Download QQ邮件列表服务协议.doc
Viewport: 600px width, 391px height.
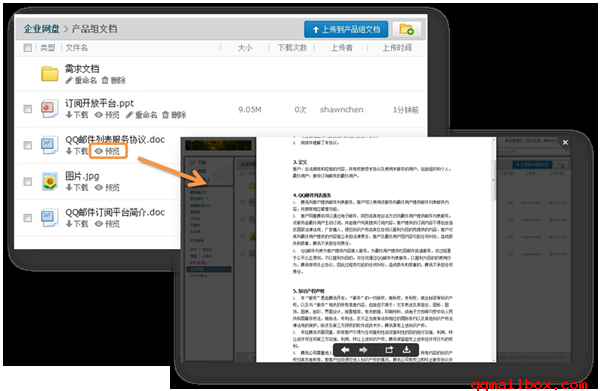tap(77, 151)
